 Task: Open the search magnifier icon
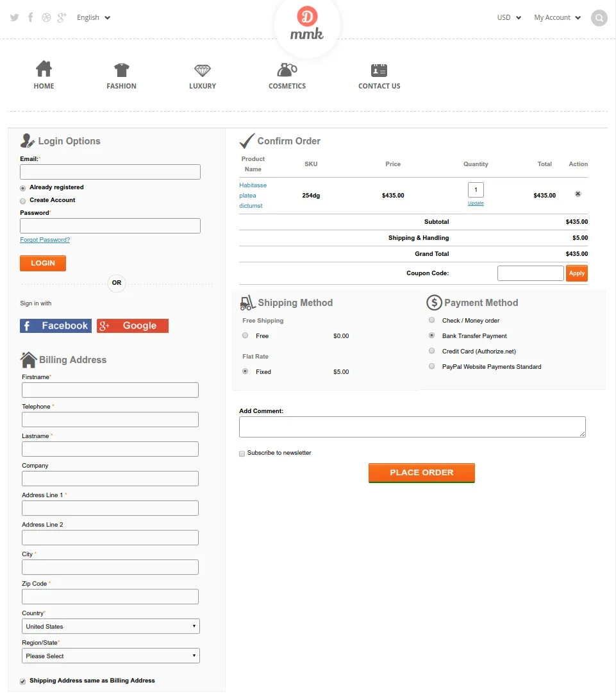(x=599, y=18)
